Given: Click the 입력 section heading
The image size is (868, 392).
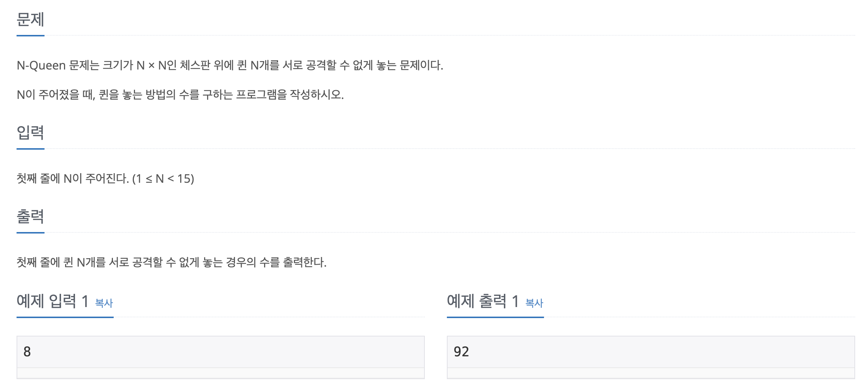Looking at the screenshot, I should click(29, 132).
